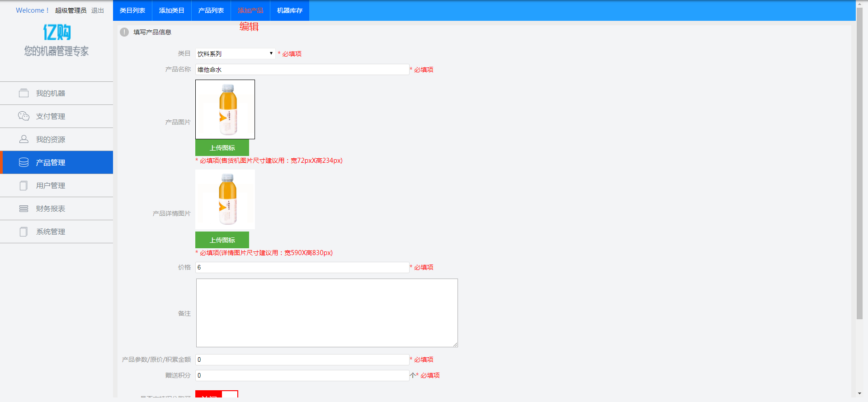Click the 产品管理 database icon
This screenshot has width=868, height=402.
click(24, 162)
